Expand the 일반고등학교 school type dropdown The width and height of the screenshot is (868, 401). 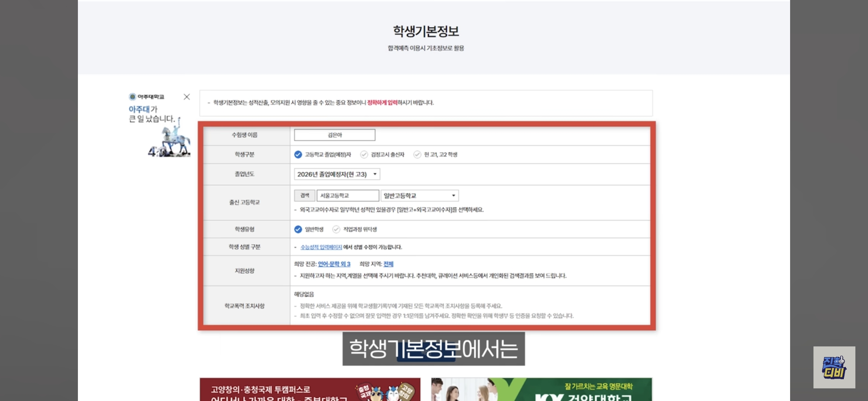tap(420, 196)
